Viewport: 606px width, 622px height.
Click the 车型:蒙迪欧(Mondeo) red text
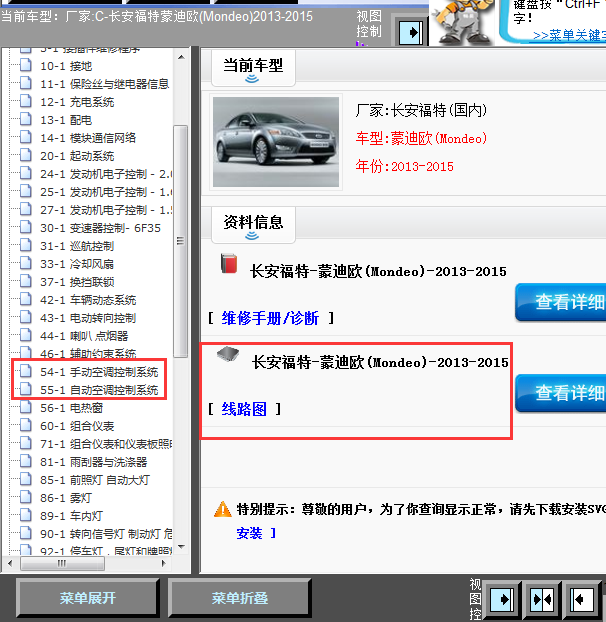coord(421,138)
